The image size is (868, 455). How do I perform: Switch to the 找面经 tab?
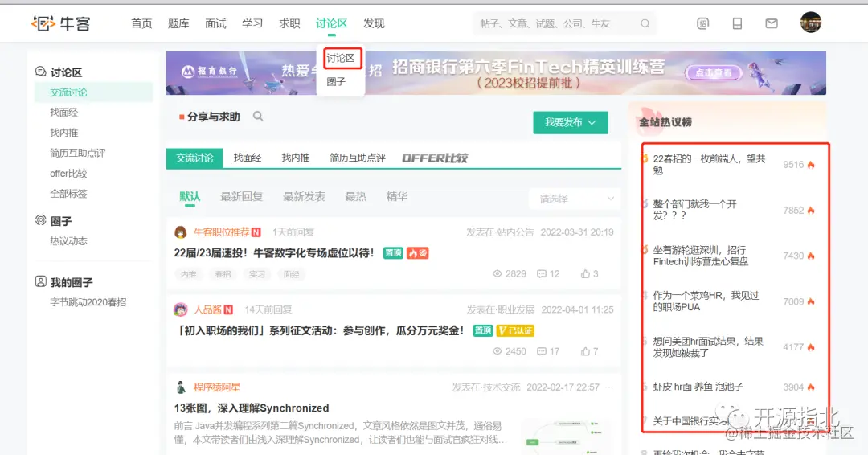(247, 158)
